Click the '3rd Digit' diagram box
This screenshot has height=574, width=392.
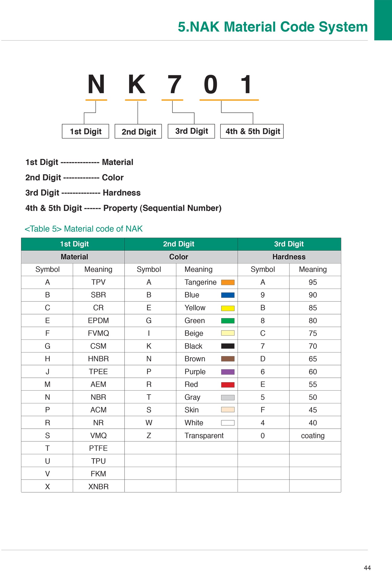pyautogui.click(x=191, y=131)
